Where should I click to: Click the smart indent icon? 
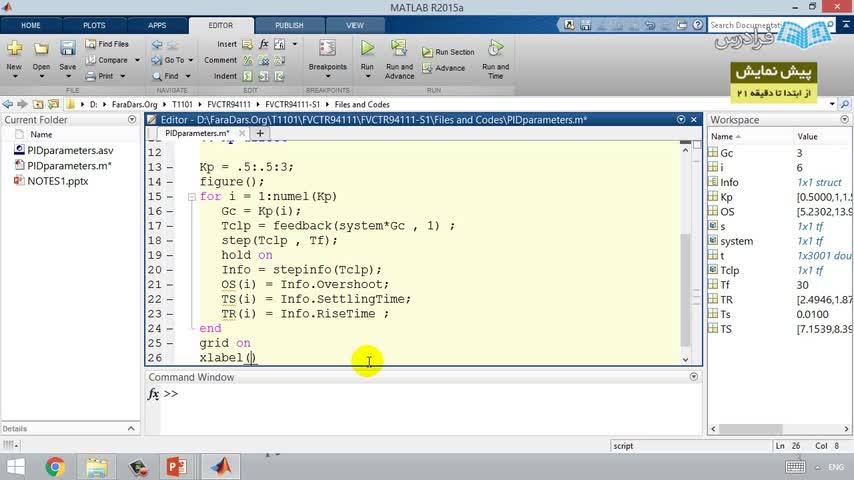[x=248, y=76]
